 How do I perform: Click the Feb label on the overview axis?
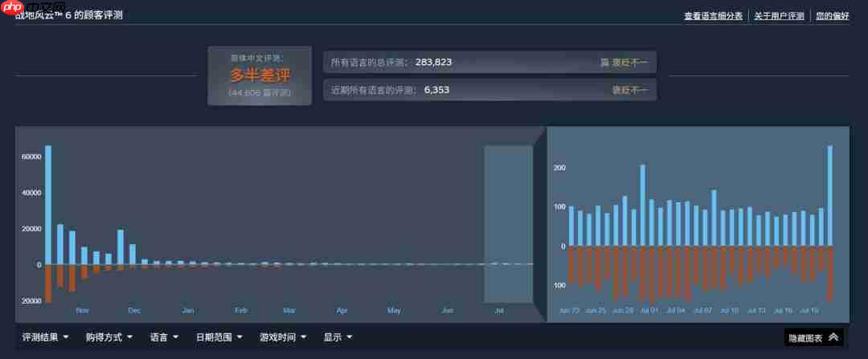[241, 311]
